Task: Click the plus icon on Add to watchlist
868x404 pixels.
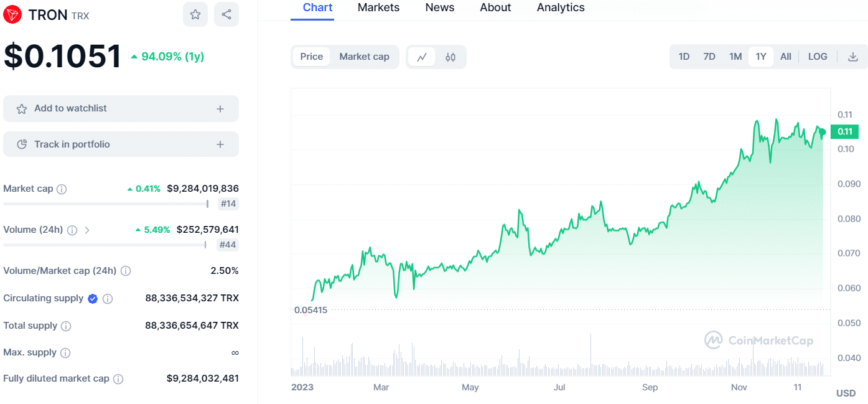Action: tap(220, 109)
